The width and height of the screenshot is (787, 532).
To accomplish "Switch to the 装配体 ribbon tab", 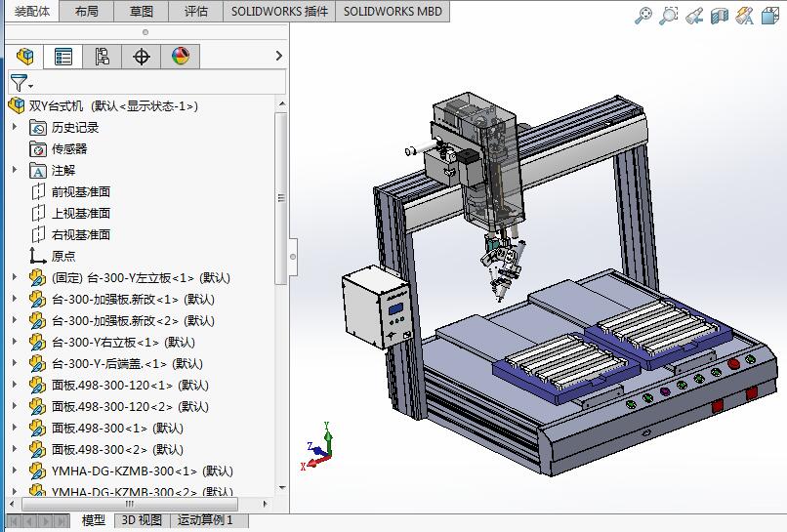I will pos(32,11).
